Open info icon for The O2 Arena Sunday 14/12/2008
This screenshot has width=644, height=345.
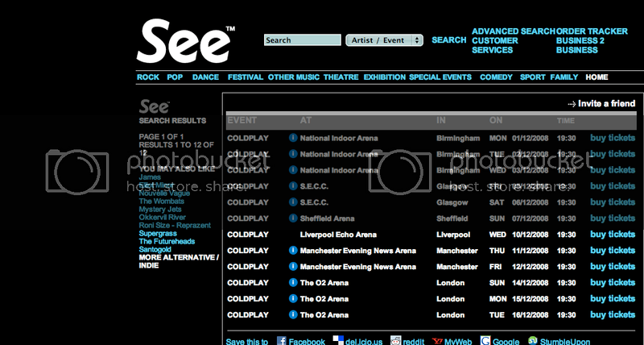tap(293, 282)
